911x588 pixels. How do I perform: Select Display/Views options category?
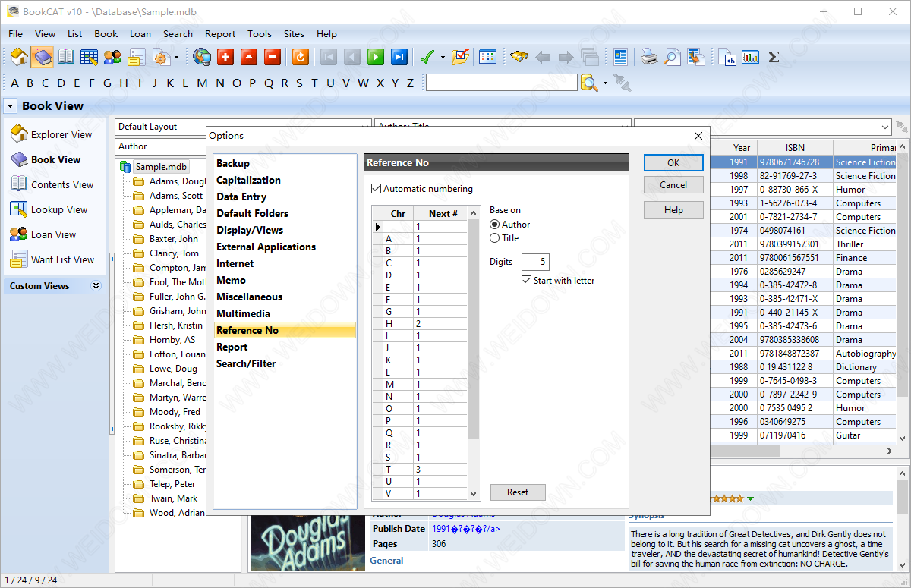[x=250, y=230]
